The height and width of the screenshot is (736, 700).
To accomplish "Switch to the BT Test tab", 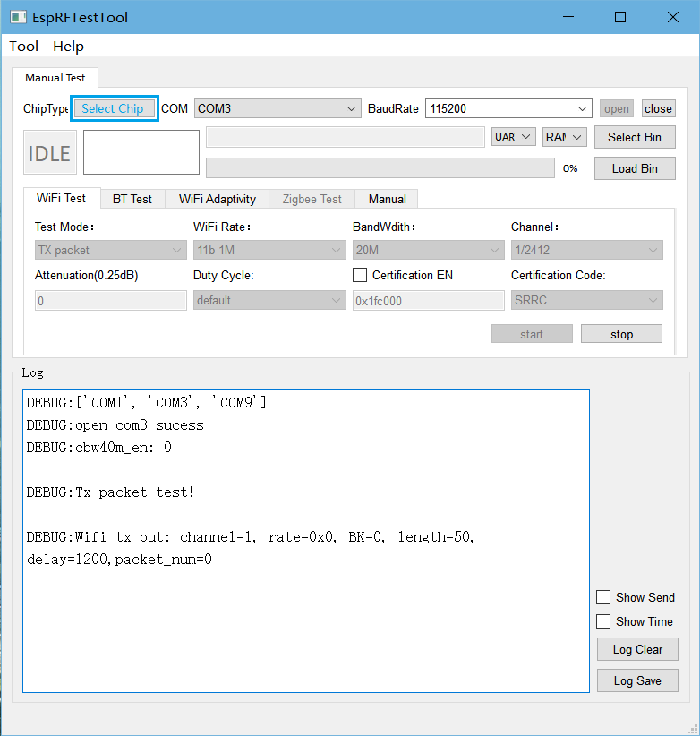I will [132, 199].
